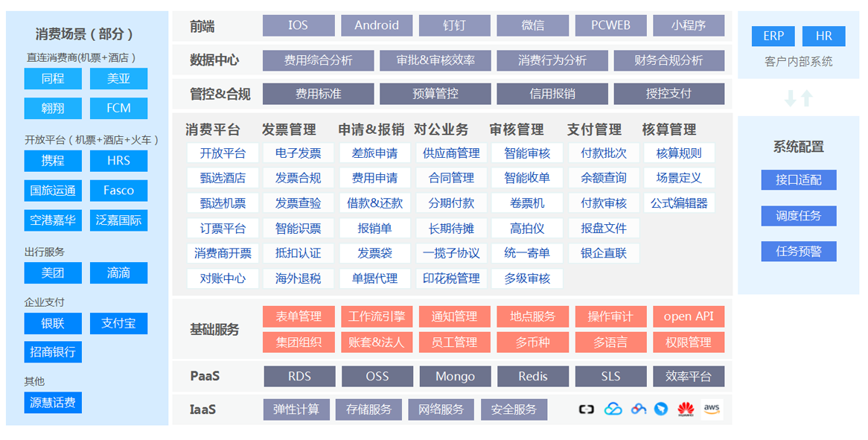This screenshot has height=440, width=868.
Task: Click 差旅申请 under 申请&报销
Action: tap(374, 153)
